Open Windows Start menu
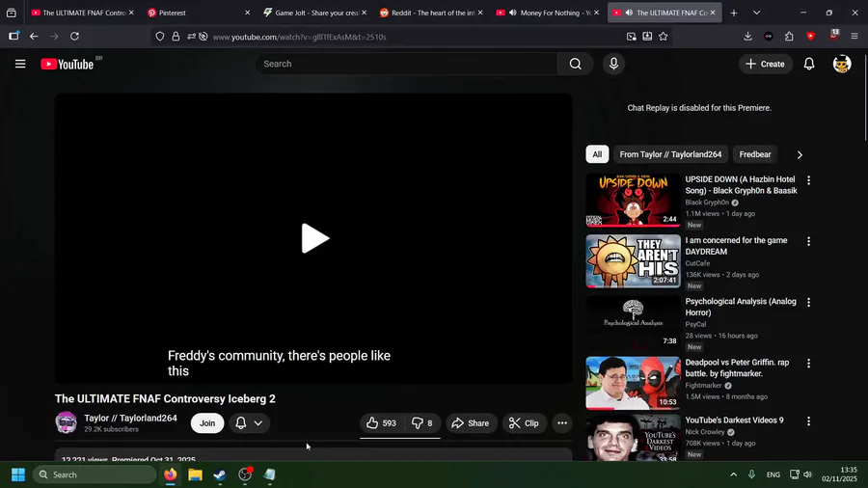This screenshot has height=488, width=868. coord(18,474)
